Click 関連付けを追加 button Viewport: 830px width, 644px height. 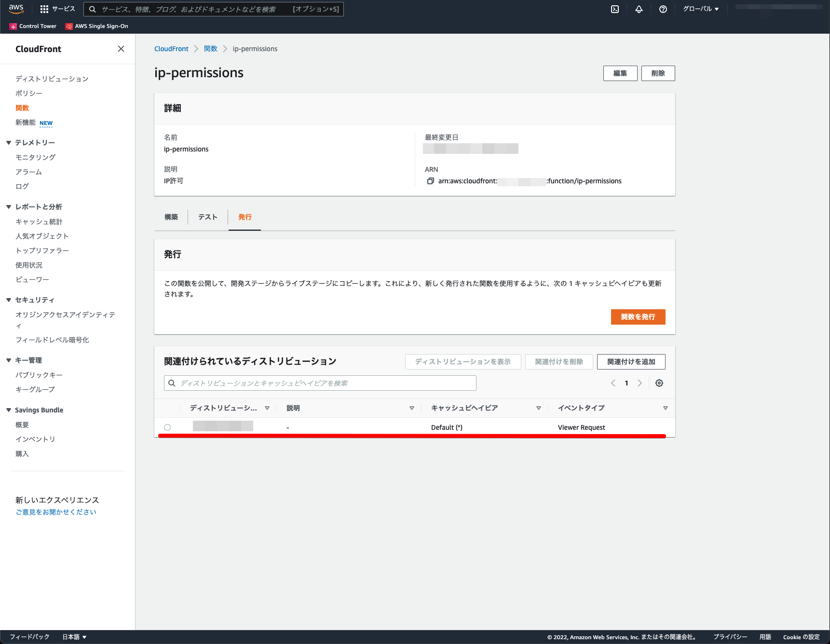pos(631,362)
